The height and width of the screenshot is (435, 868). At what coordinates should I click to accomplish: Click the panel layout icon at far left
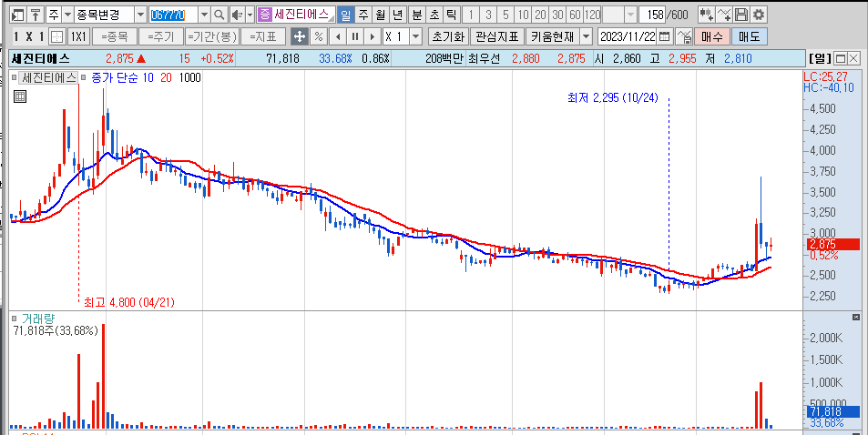point(17,15)
